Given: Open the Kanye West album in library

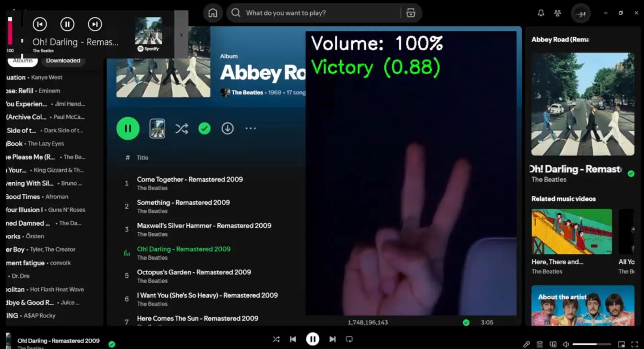Looking at the screenshot, I should coord(45,77).
